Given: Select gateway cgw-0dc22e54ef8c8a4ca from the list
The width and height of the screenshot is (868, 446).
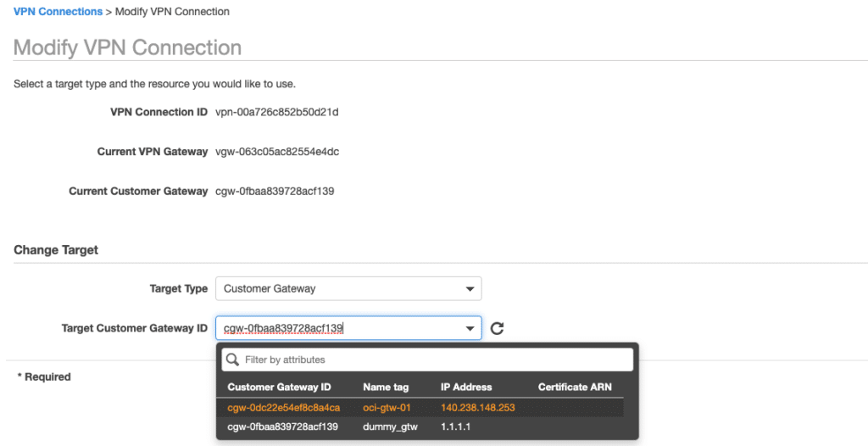Looking at the screenshot, I should (283, 408).
